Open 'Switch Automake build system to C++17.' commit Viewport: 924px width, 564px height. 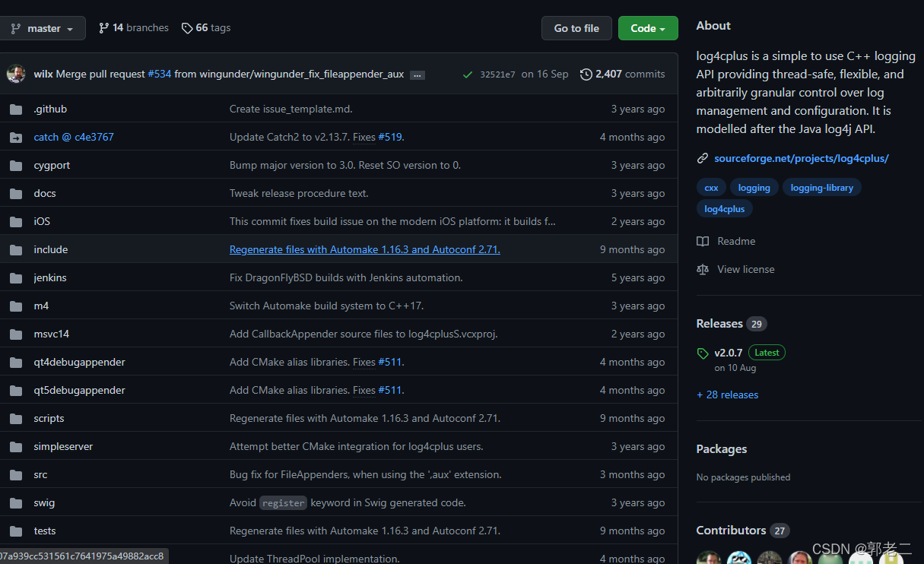point(326,306)
